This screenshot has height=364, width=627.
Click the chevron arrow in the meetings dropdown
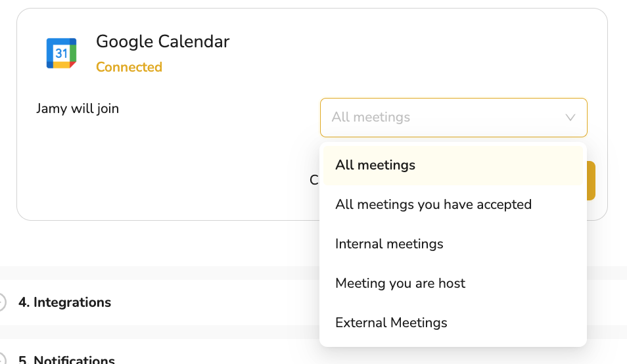[x=570, y=118]
